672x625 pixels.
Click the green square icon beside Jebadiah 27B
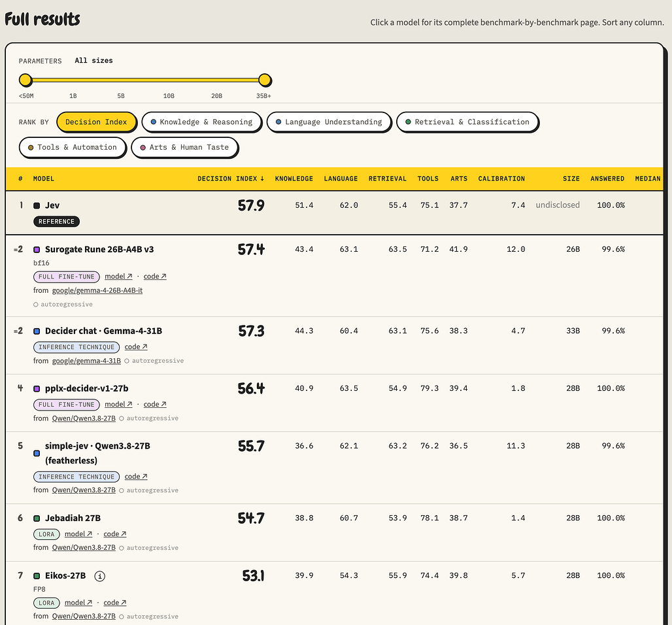[37, 518]
